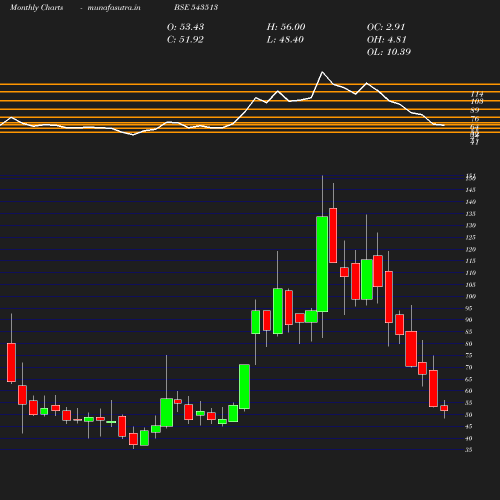
Task: Select the close value 'C: 51.92'
Action: (x=185, y=39)
